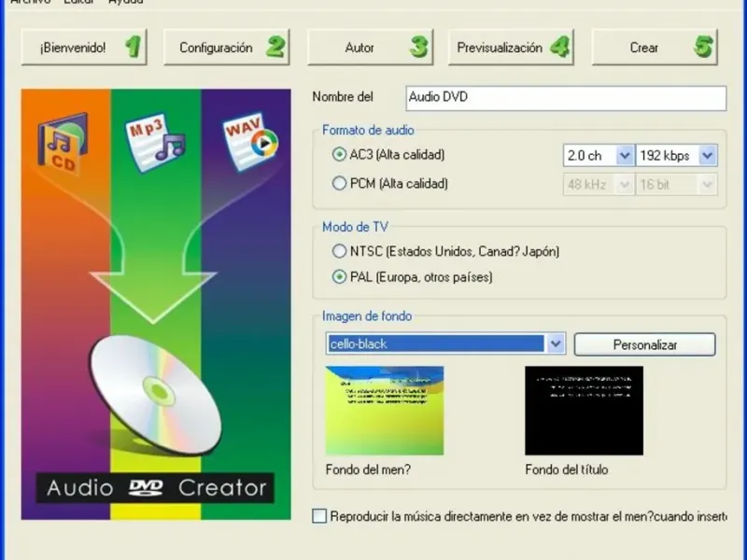Open the Editar menu
Viewport: 747px width, 560px height.
78,2
